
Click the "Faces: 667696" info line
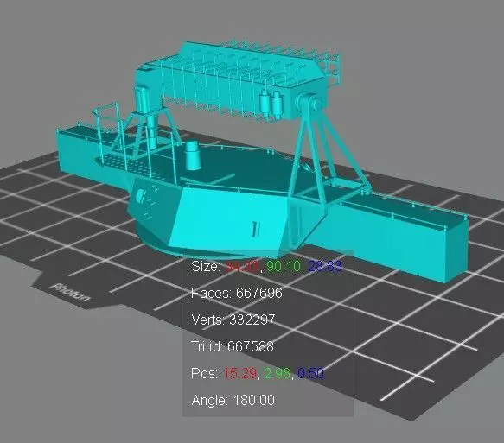[237, 293]
